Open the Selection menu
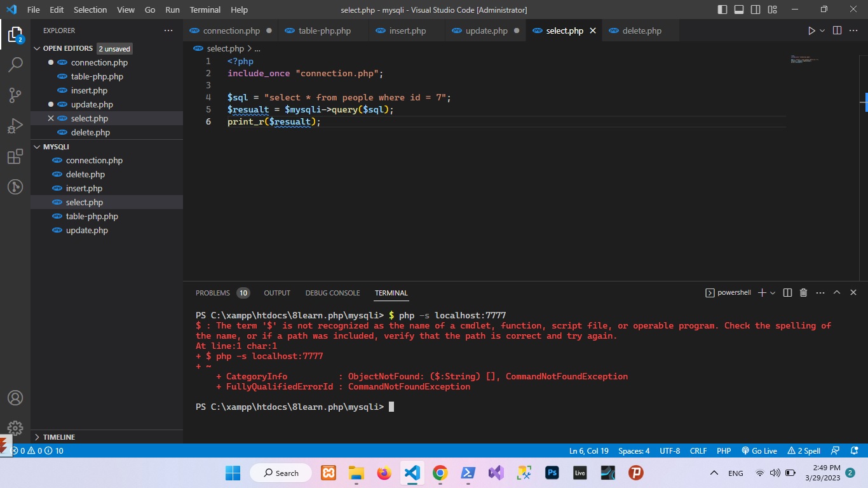868x488 pixels. point(90,10)
